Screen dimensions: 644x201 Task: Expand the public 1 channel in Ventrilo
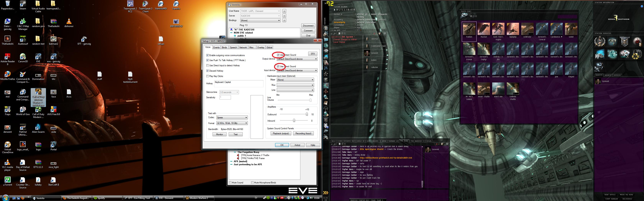[235, 36]
